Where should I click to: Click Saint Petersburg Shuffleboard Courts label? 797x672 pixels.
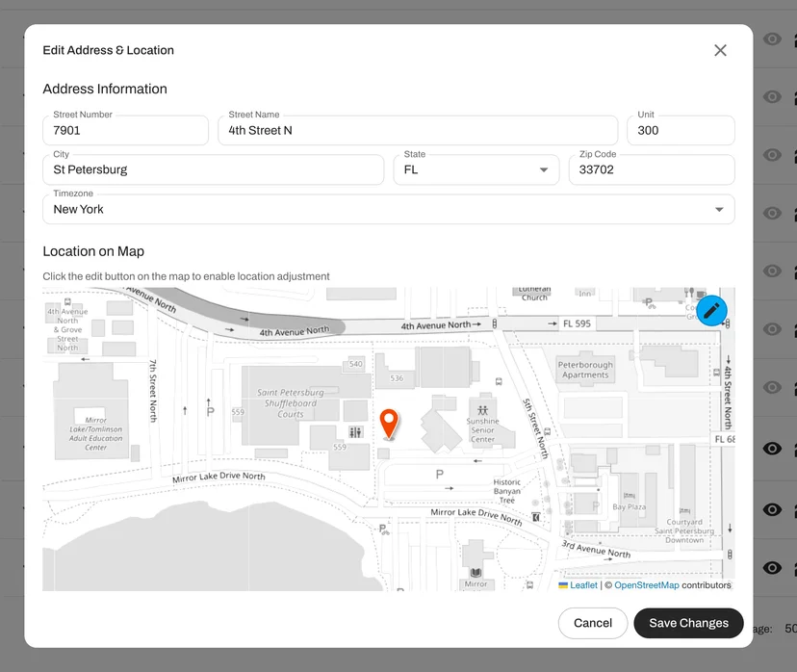pos(291,403)
